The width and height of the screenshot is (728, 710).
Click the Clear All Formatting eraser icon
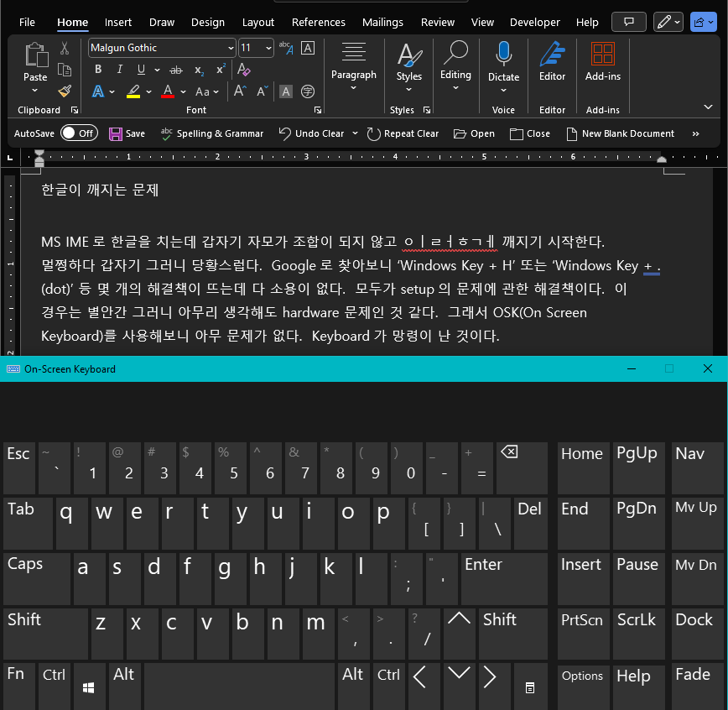coord(245,70)
